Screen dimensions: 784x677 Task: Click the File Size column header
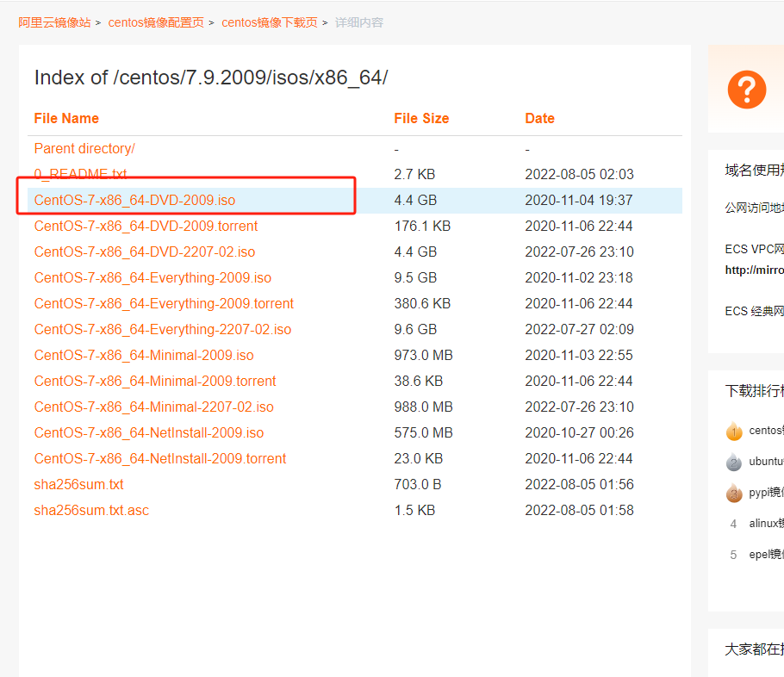tap(421, 119)
